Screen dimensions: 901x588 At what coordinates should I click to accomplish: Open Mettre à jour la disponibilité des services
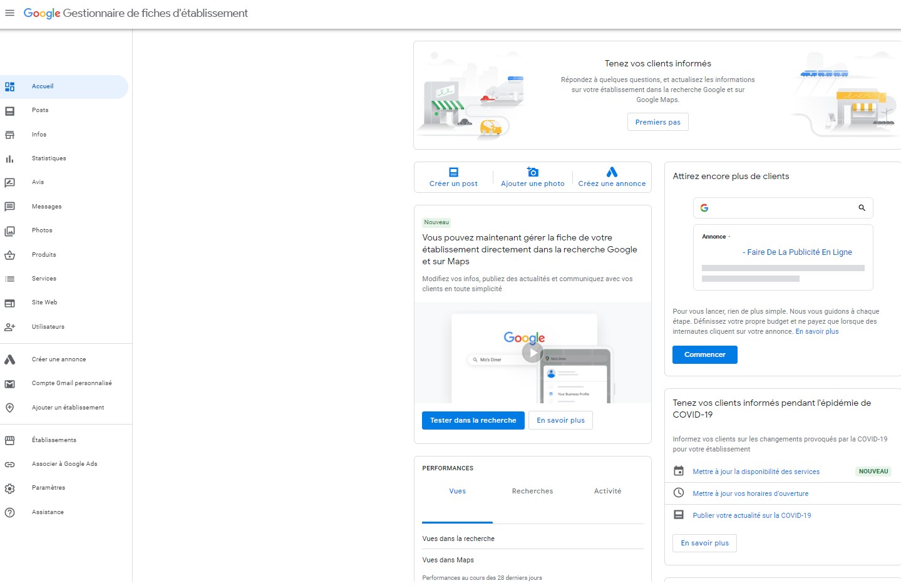756,472
